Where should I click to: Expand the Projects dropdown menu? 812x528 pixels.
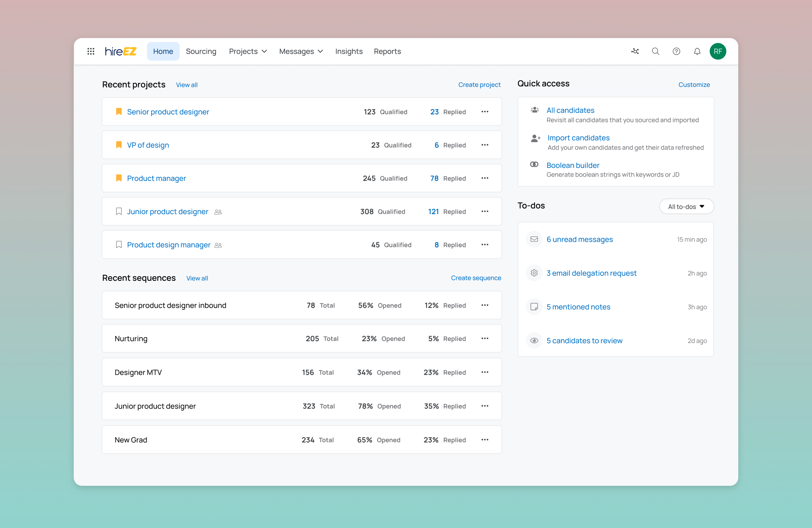[x=248, y=51]
